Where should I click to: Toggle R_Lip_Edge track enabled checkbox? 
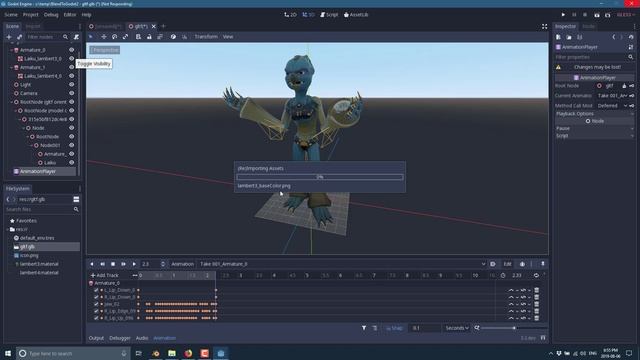coord(96,311)
